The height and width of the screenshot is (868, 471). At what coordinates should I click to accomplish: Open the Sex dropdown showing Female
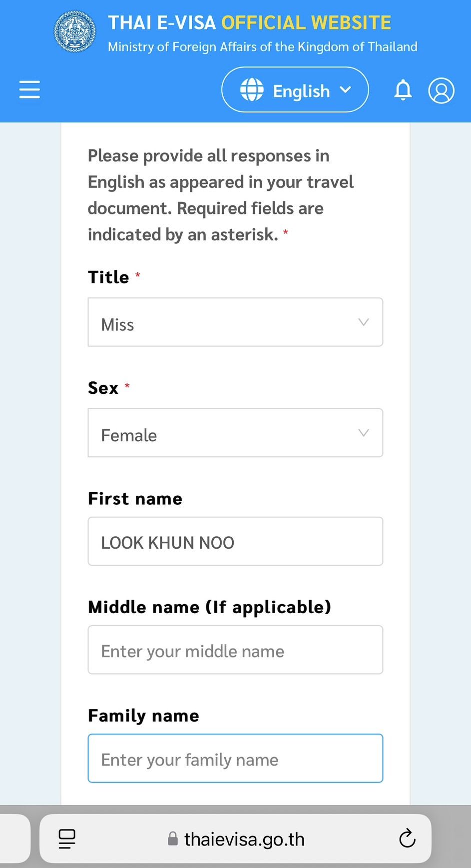235,433
